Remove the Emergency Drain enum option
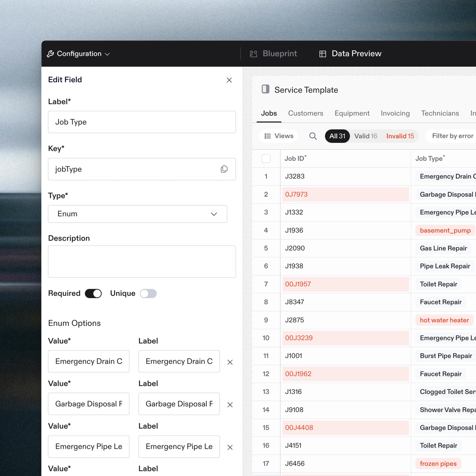This screenshot has width=476, height=476. (x=230, y=362)
